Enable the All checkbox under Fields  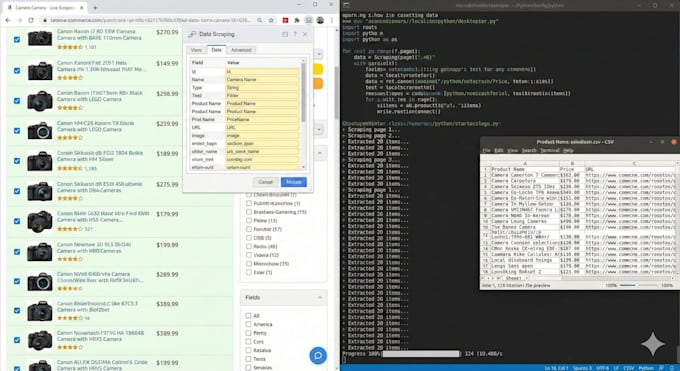pyautogui.click(x=248, y=315)
